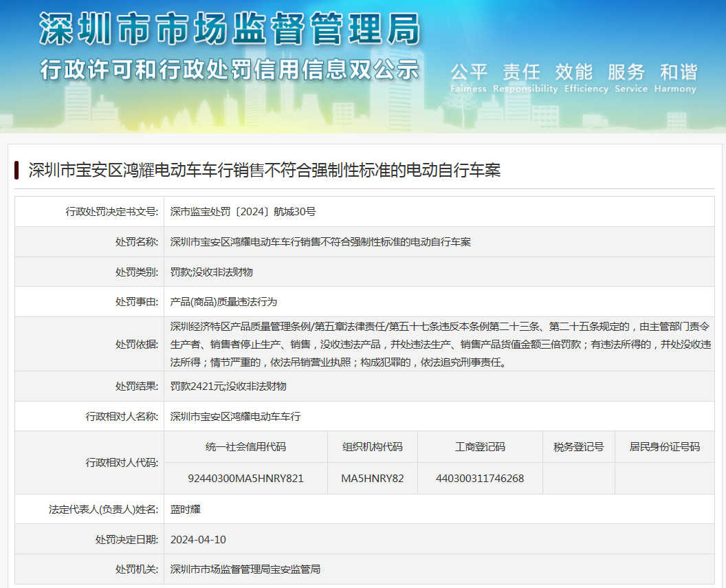This screenshot has height=588, width=726.
Task: Click the 行政相对人代码 label
Action: pos(122,463)
